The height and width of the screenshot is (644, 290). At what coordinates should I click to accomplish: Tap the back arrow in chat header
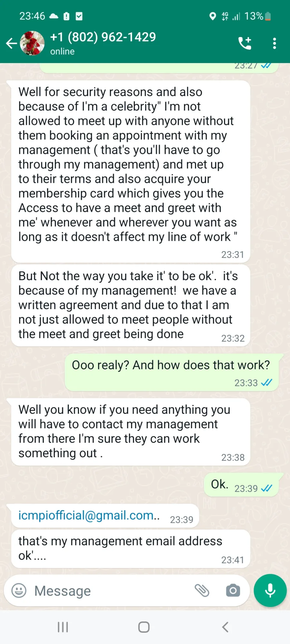click(x=11, y=43)
